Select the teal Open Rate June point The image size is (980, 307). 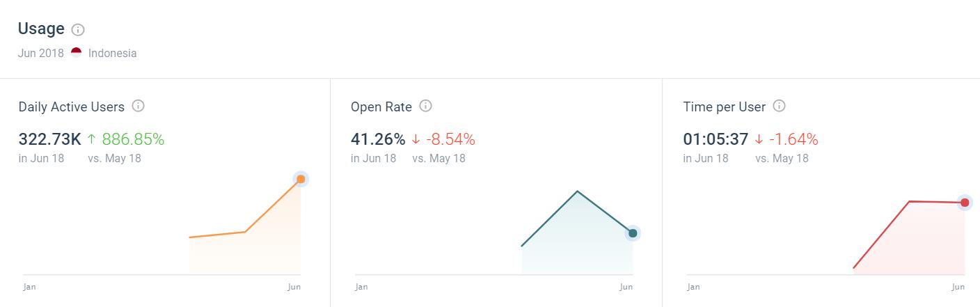633,233
